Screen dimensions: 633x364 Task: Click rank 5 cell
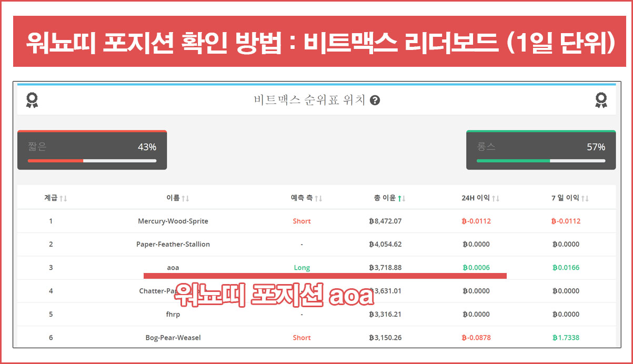51,314
